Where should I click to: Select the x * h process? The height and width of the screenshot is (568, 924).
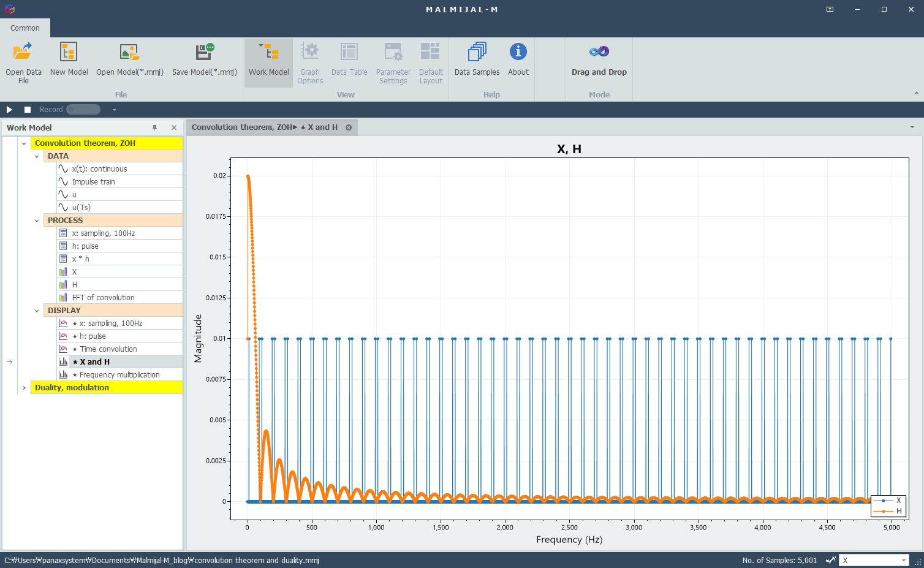pyautogui.click(x=119, y=259)
